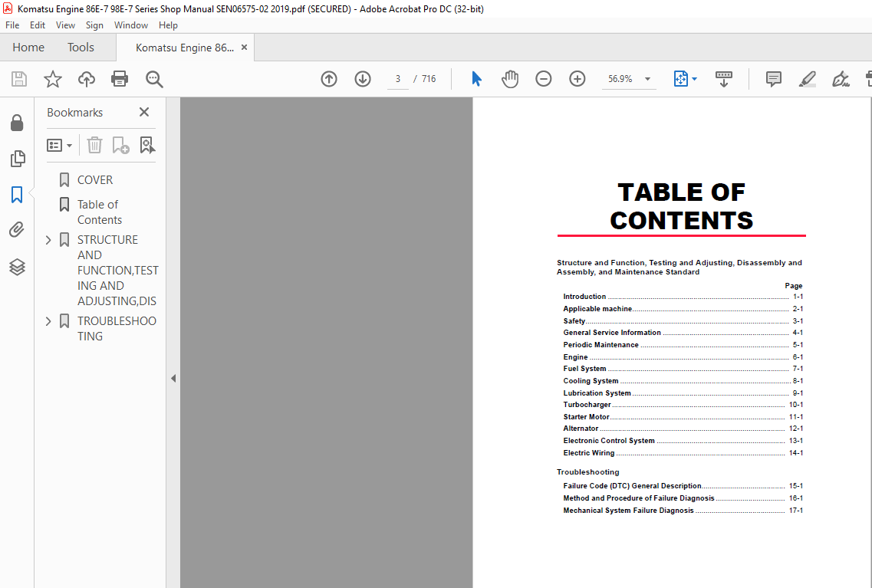Select the COVER bookmark

click(x=94, y=180)
